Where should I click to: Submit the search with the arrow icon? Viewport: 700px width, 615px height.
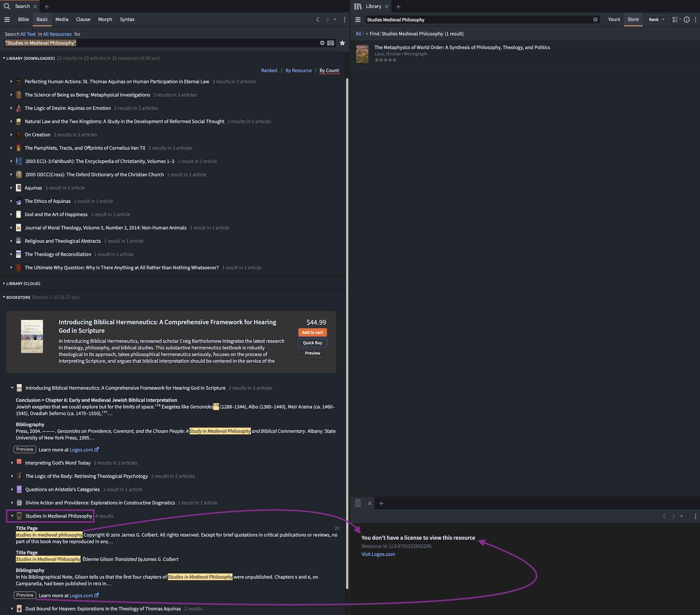tap(322, 43)
